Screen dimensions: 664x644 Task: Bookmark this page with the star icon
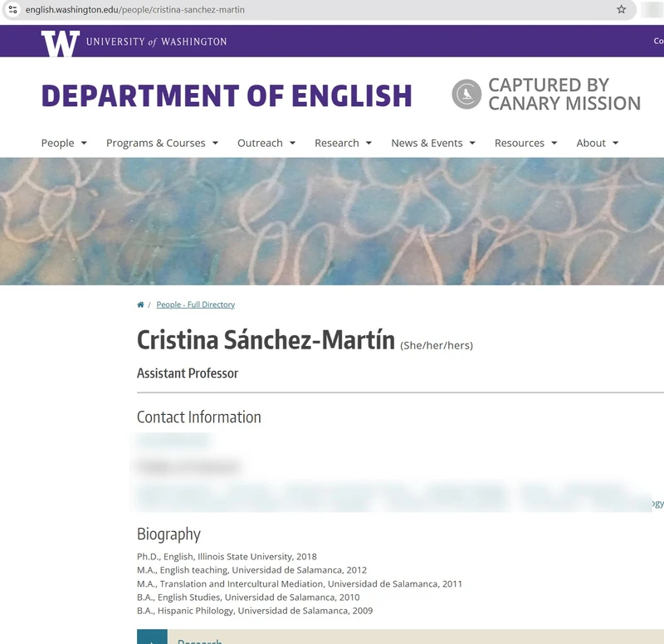621,9
